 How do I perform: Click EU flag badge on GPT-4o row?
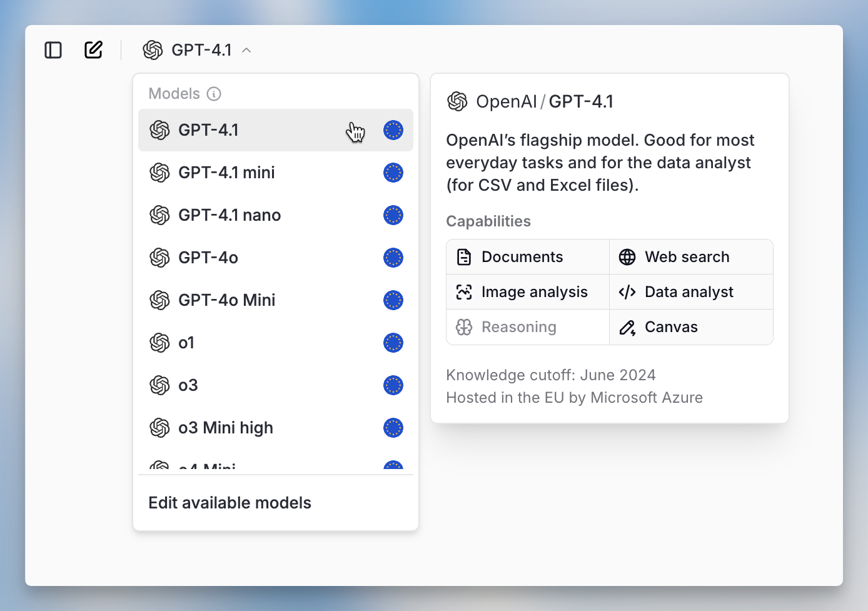[x=393, y=258]
